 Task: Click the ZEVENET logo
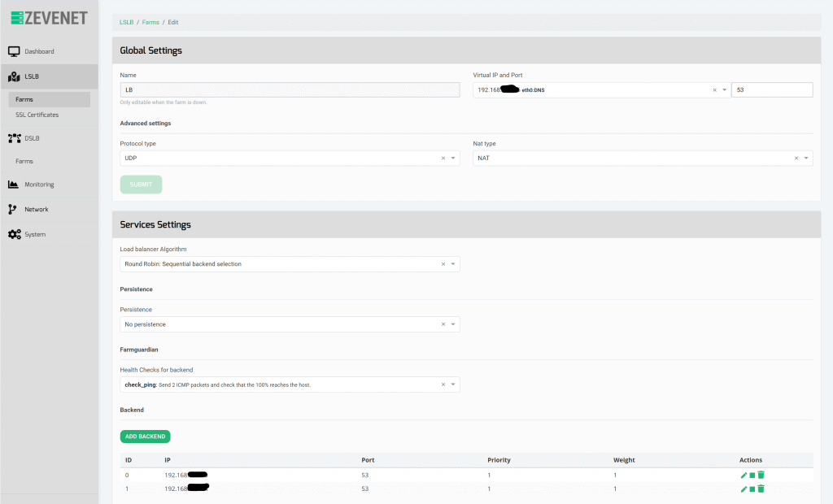[x=49, y=18]
